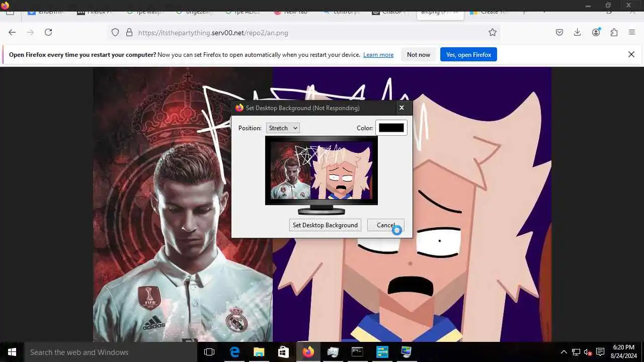Viewport: 644px width, 362px height.
Task: Click the Not now button
Action: point(419,54)
